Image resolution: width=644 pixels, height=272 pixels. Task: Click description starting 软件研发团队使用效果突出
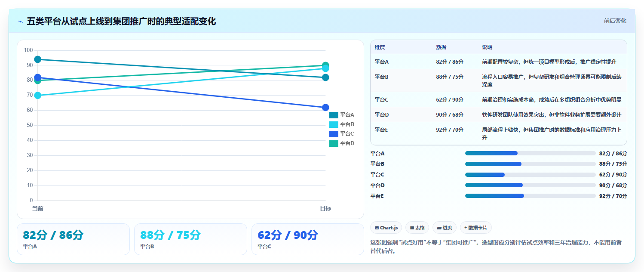[x=552, y=115]
